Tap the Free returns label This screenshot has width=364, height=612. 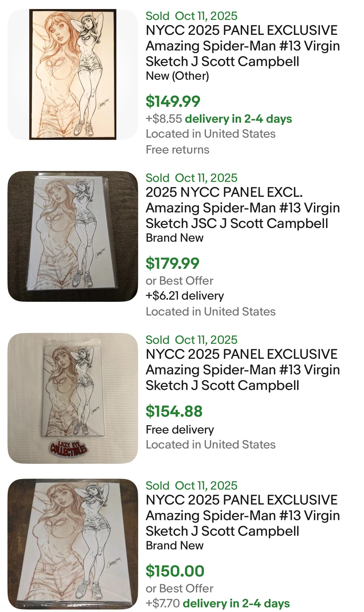(x=177, y=149)
